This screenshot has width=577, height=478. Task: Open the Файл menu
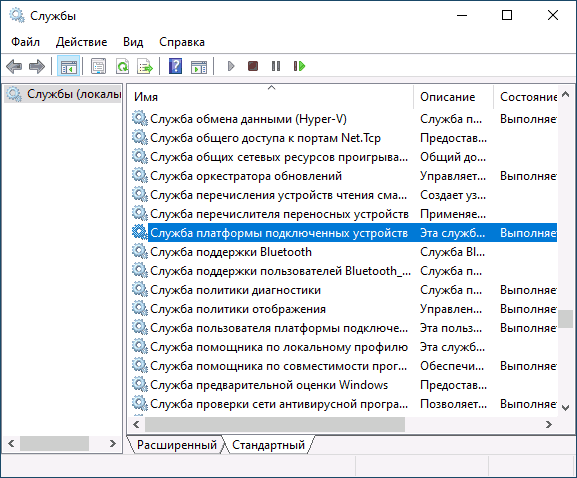(25, 42)
